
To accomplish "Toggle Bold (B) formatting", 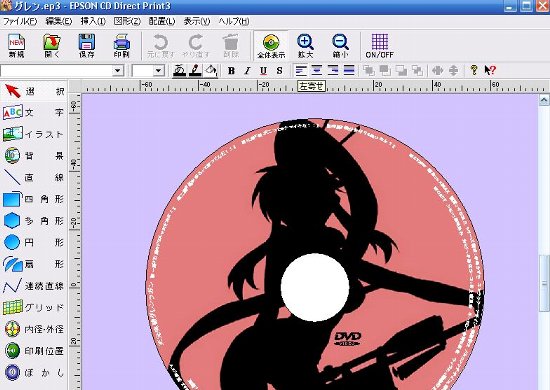I will 231,71.
